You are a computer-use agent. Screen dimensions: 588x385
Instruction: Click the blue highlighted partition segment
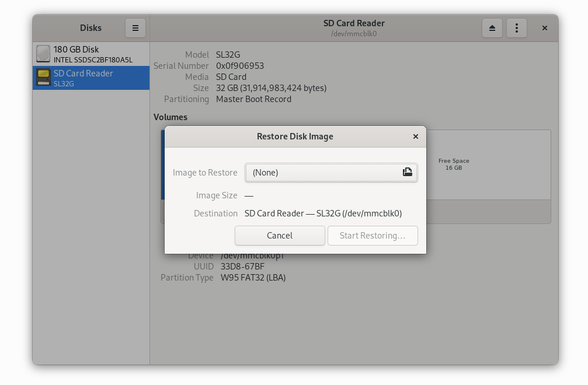[162, 164]
